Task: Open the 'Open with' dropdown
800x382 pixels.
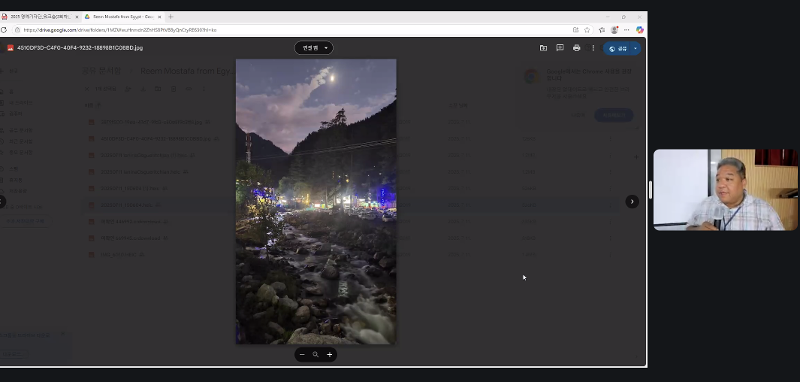Action: point(314,48)
